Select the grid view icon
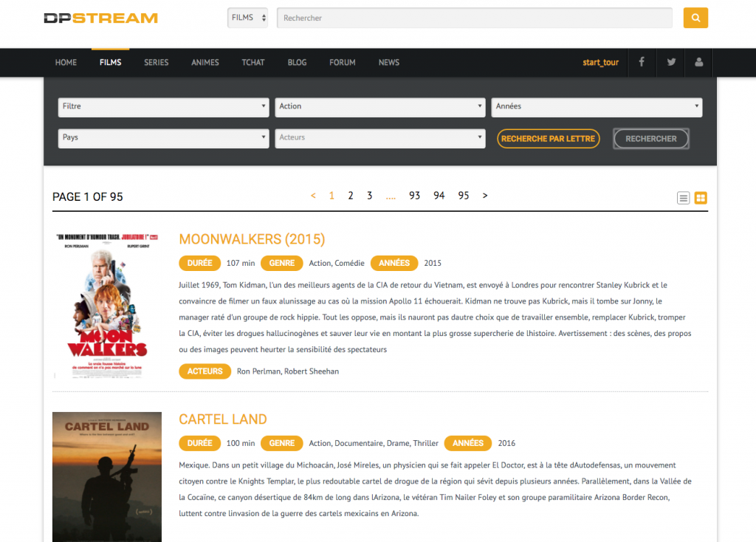The height and width of the screenshot is (542, 756). [700, 197]
